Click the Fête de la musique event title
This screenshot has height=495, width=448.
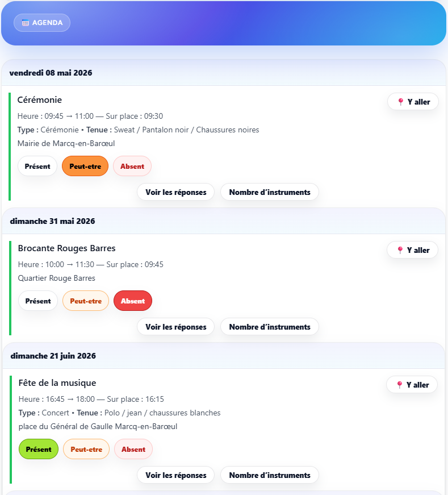tap(57, 383)
